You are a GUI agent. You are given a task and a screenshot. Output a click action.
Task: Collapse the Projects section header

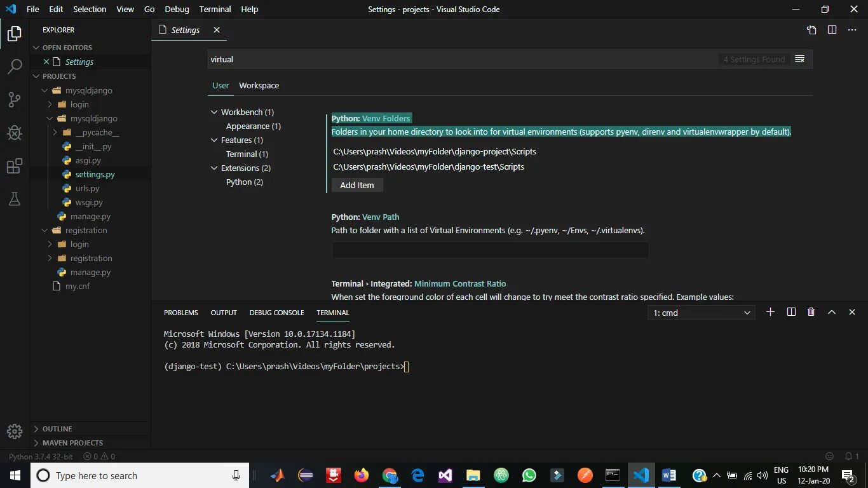tap(36, 76)
